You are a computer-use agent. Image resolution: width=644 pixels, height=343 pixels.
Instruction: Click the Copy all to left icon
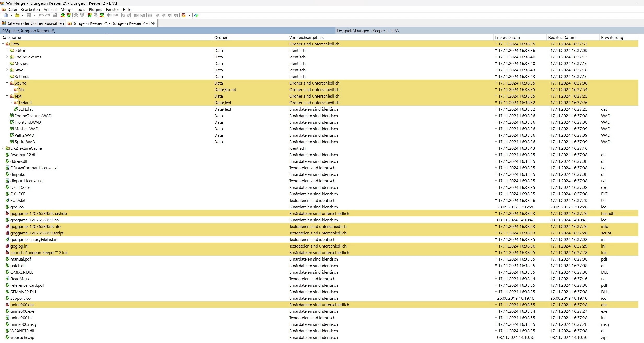point(143,15)
